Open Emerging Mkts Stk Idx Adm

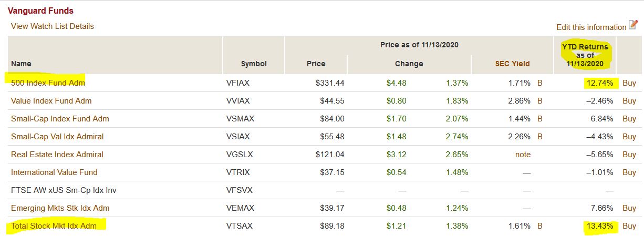[x=60, y=208]
